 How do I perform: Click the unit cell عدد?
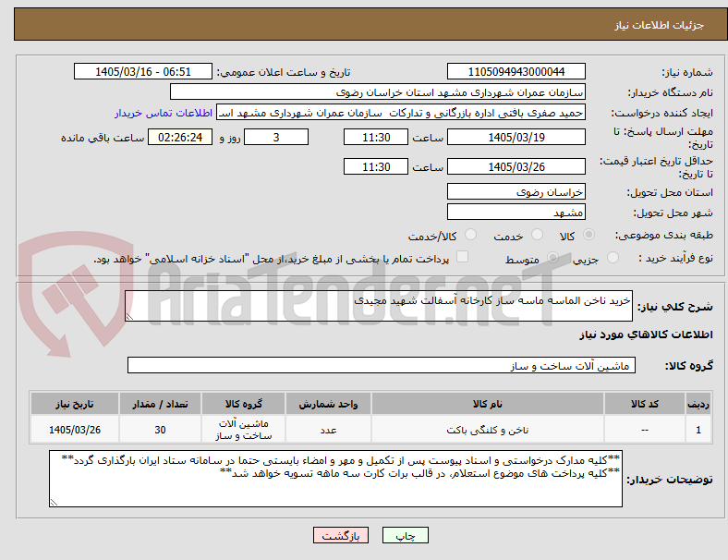pos(328,430)
